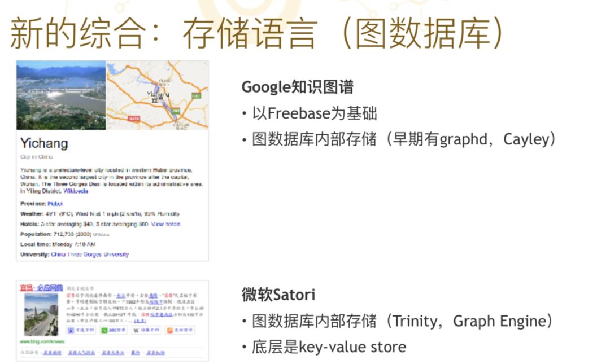Click the Google知识图谱 heading
Viewport: 610px width, 364px height.
(298, 87)
